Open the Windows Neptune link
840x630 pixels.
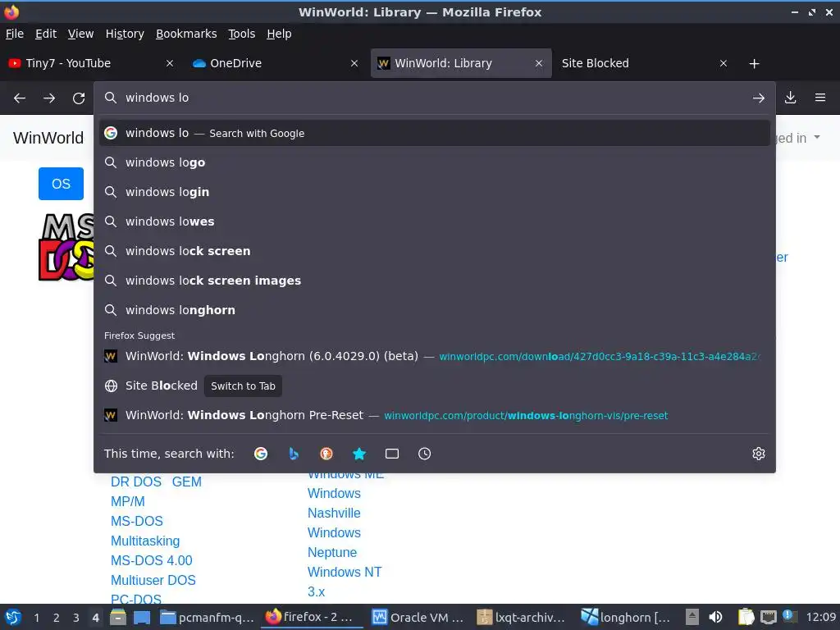point(334,542)
